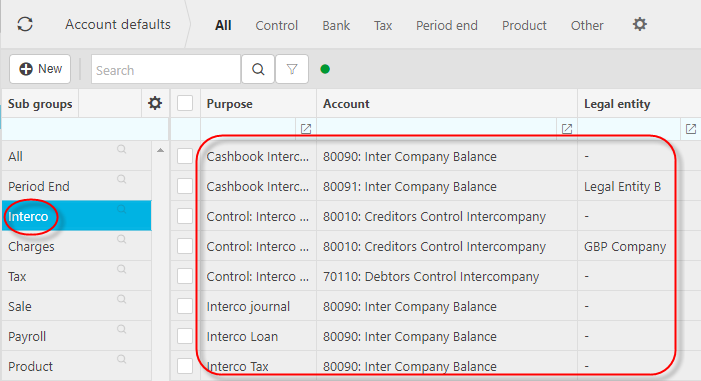Image resolution: width=701 pixels, height=381 pixels.
Task: Click the 'GBP Company' cell
Action: pyautogui.click(x=625, y=246)
